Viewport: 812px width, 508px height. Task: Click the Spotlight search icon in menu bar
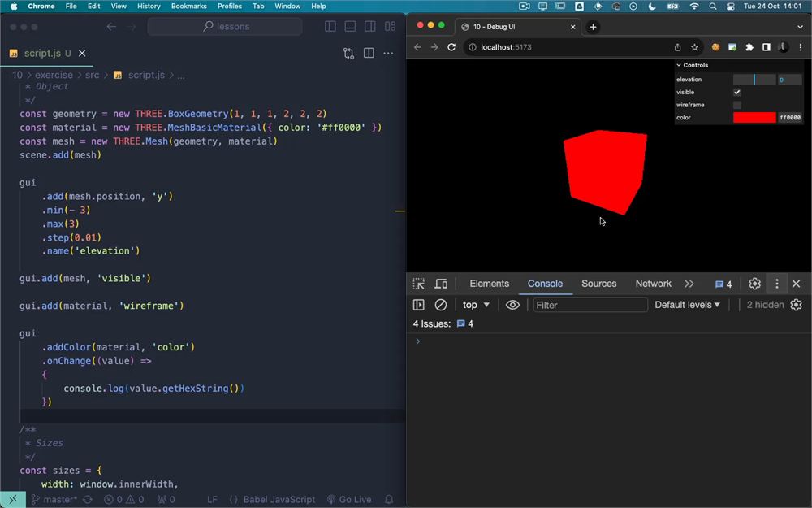point(713,7)
